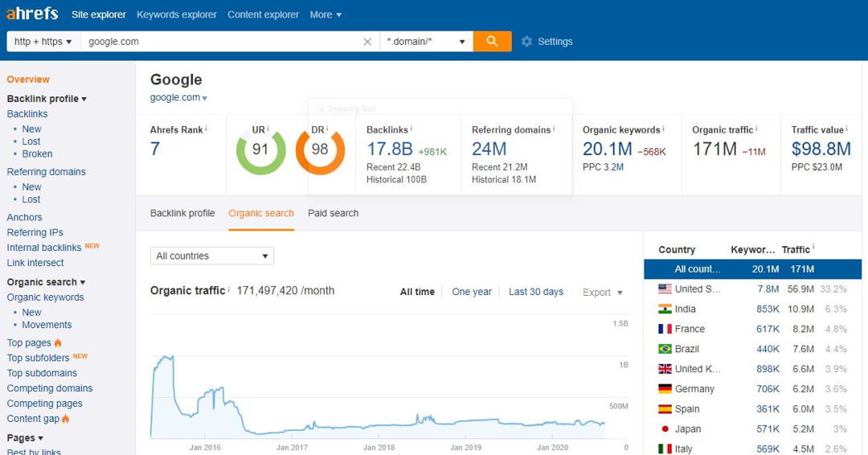Click the Italy flag icon

665,449
